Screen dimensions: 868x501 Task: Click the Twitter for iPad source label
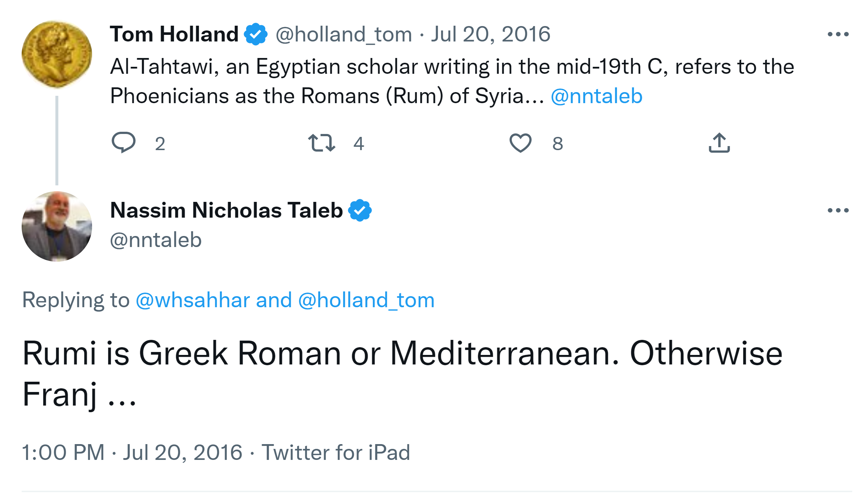point(336,452)
